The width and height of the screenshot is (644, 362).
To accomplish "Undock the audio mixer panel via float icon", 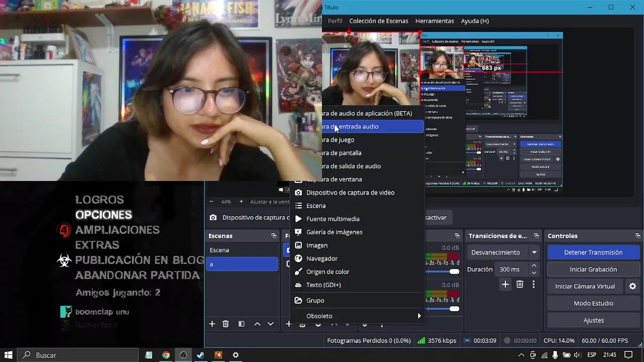I will click(x=457, y=236).
